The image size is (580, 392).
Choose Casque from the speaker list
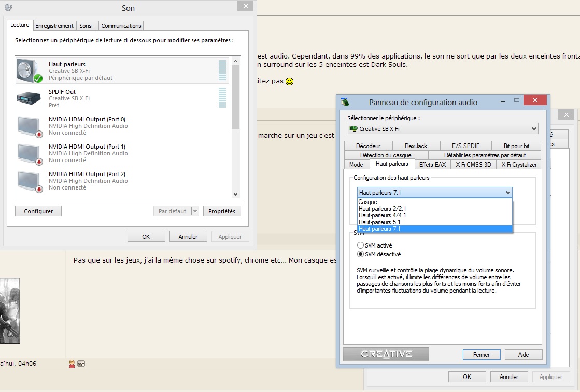tap(435, 202)
